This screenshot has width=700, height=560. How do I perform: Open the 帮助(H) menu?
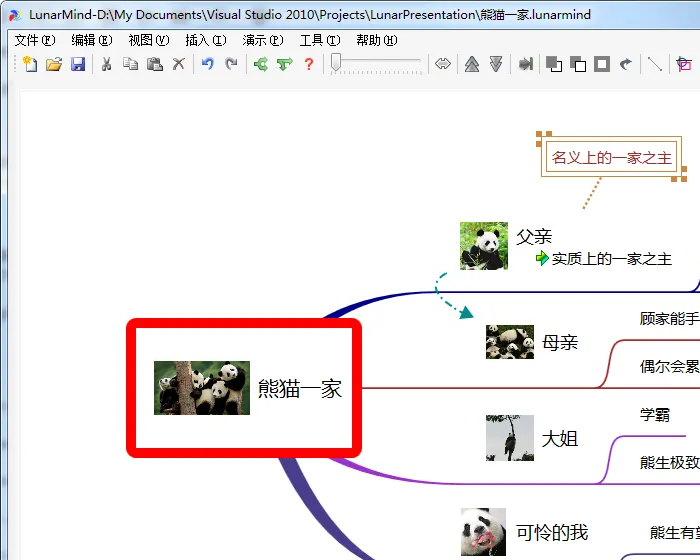377,40
